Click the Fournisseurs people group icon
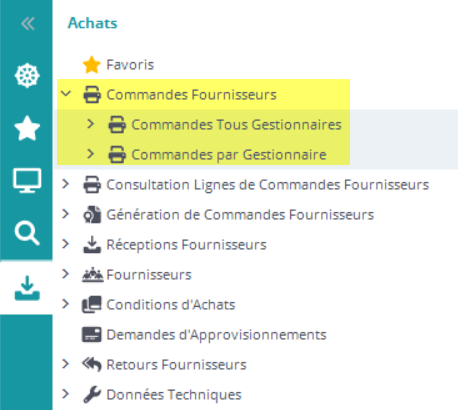Viewport: 458px width, 410px height. tap(92, 275)
